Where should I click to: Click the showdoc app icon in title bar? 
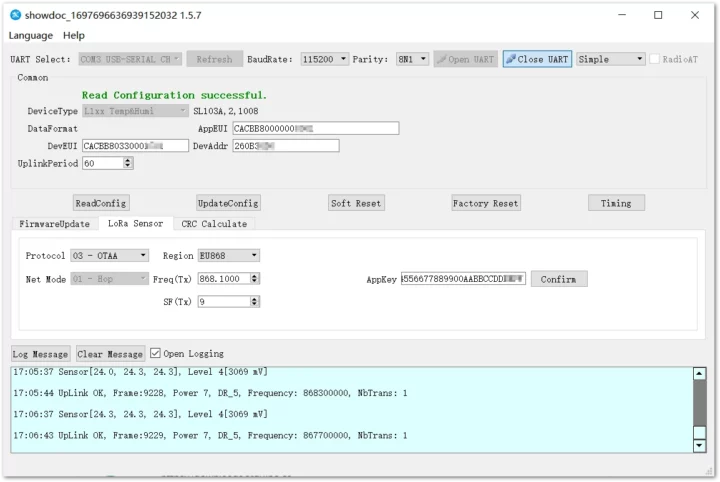15,15
